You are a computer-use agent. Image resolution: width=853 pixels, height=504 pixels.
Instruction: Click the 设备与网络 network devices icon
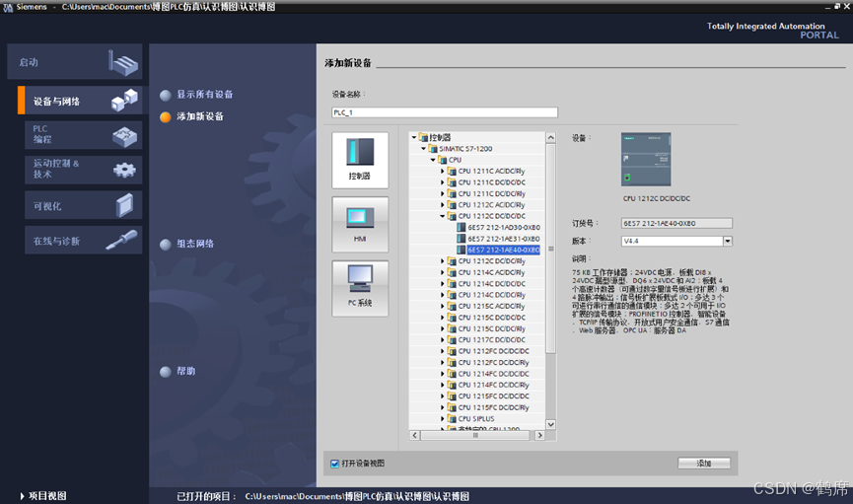[x=124, y=101]
